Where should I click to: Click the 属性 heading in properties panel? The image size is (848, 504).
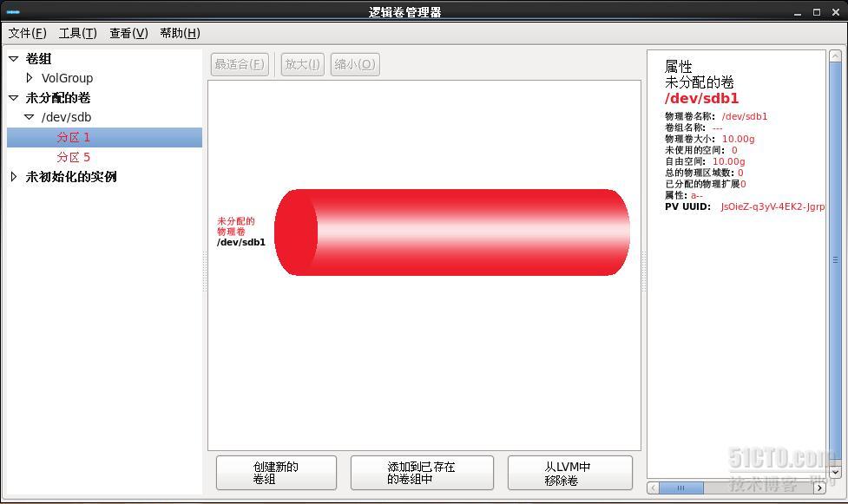pyautogui.click(x=678, y=67)
